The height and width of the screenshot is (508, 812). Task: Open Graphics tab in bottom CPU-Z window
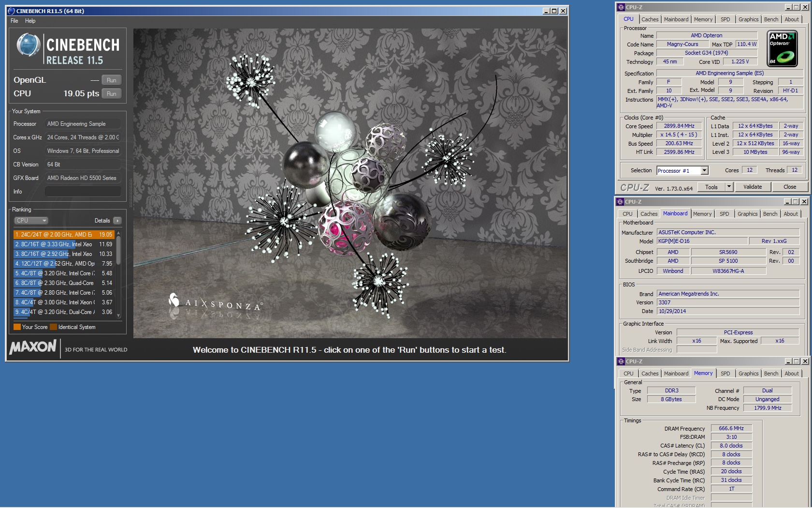coord(748,374)
